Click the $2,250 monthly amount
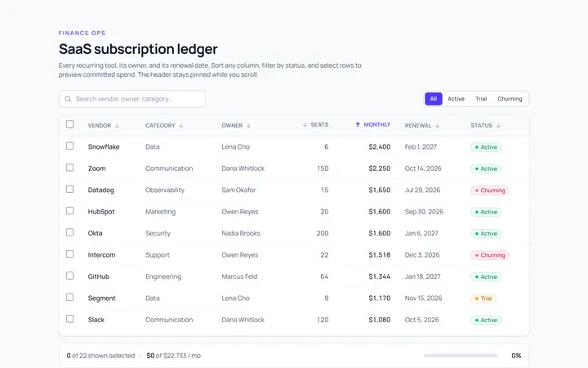588x368 pixels. tap(380, 168)
